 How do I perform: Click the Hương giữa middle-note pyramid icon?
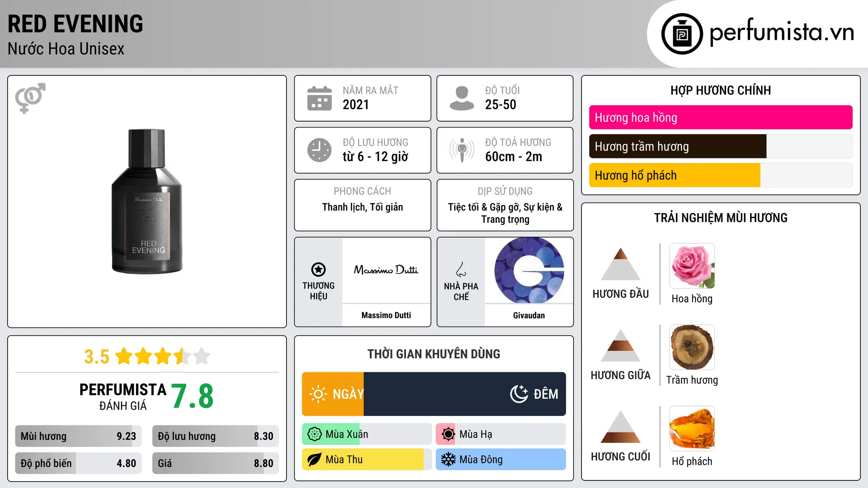click(x=620, y=346)
